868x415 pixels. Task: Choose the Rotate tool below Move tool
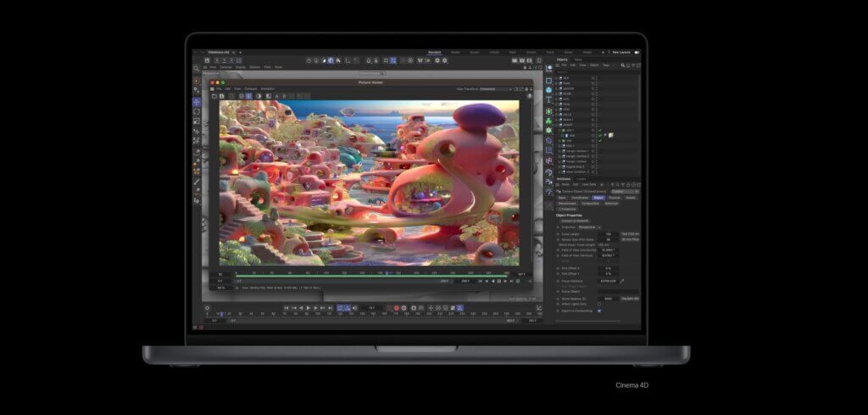point(197,111)
